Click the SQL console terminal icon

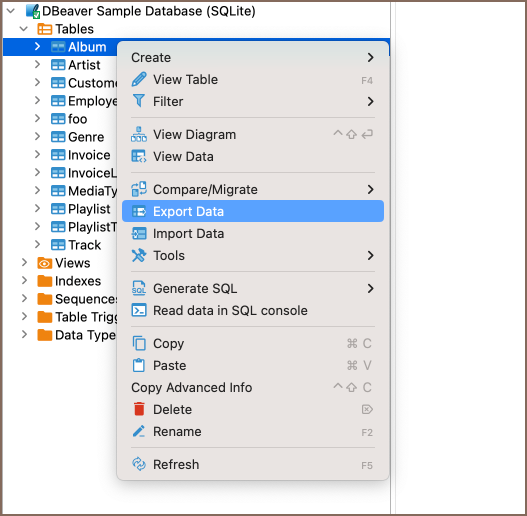(x=139, y=310)
